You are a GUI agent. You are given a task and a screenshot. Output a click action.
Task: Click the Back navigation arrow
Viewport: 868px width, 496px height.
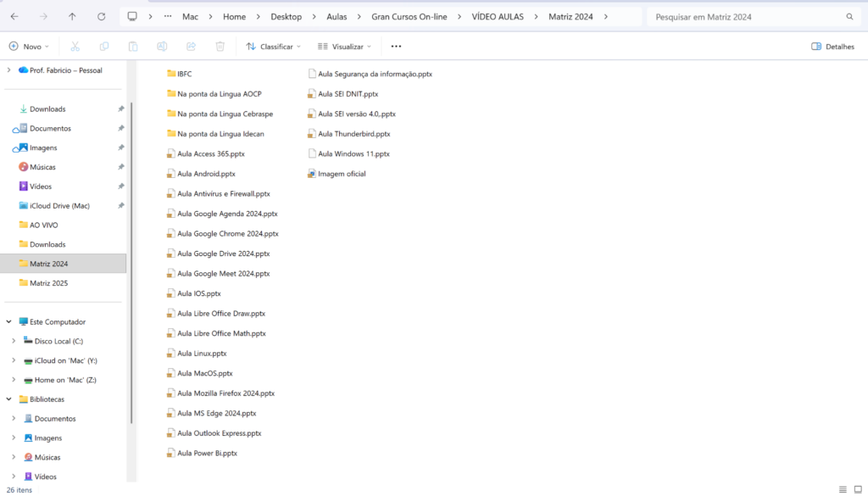[14, 17]
